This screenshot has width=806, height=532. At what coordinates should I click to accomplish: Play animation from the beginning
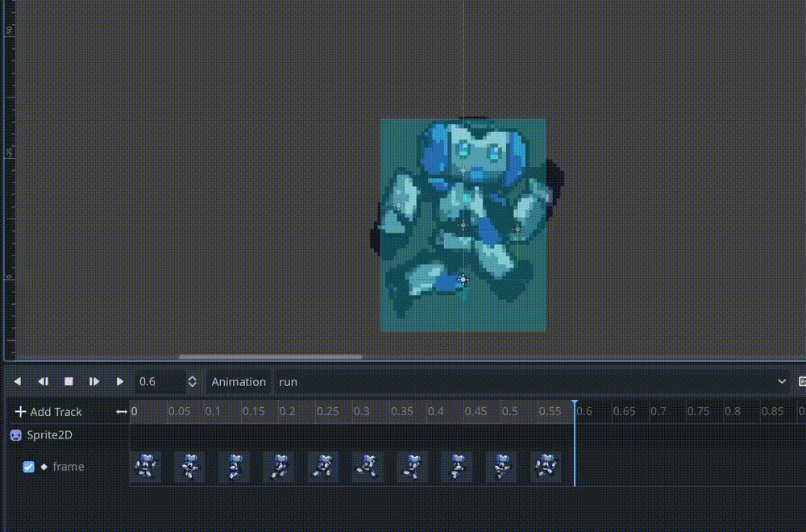click(x=94, y=381)
